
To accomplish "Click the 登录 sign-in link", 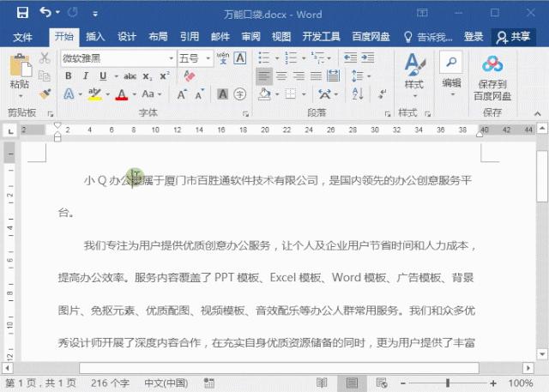I will (x=474, y=36).
